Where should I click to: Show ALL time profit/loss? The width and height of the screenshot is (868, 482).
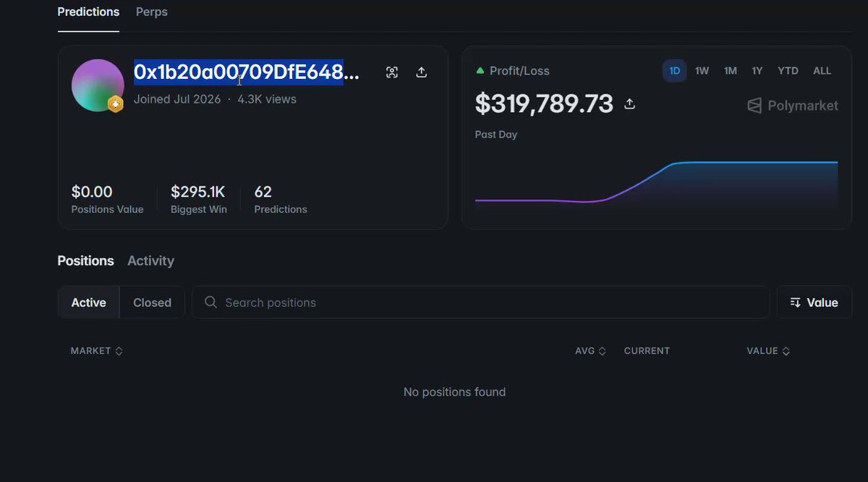(x=822, y=71)
